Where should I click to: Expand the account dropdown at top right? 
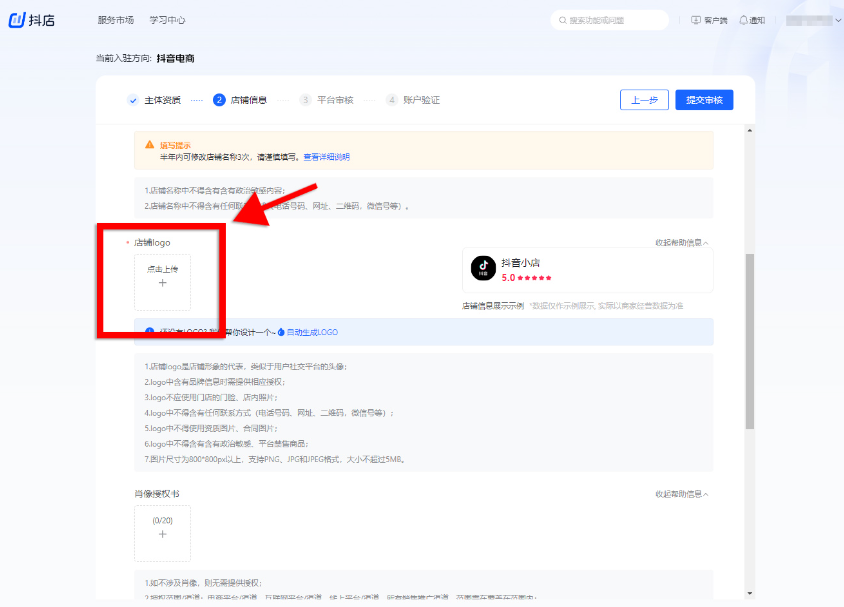829,20
